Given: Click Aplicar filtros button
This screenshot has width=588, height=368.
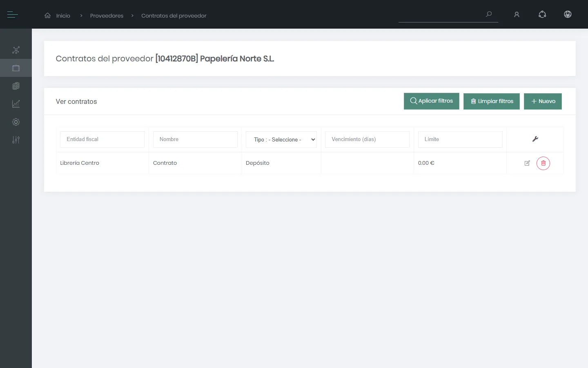Looking at the screenshot, I should click(432, 101).
